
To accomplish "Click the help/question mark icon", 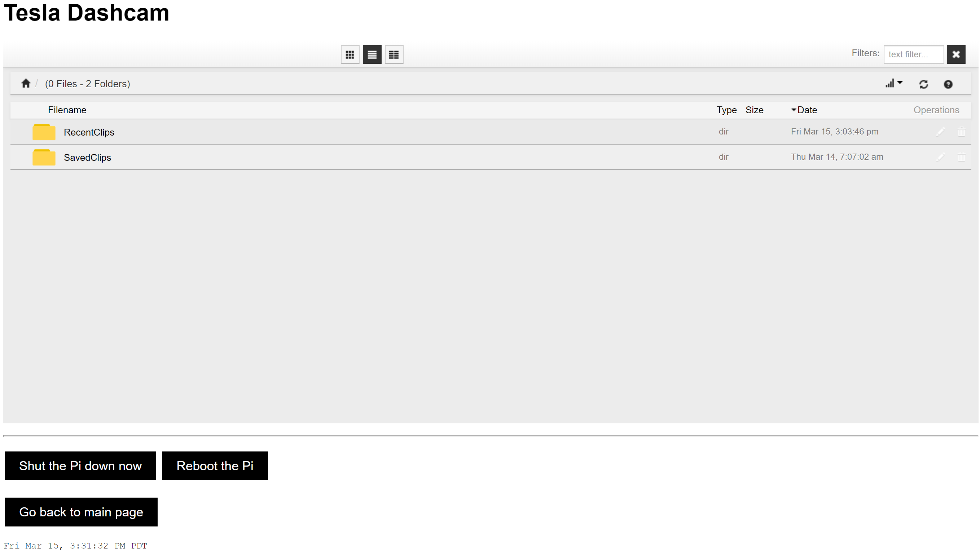I will (x=948, y=84).
